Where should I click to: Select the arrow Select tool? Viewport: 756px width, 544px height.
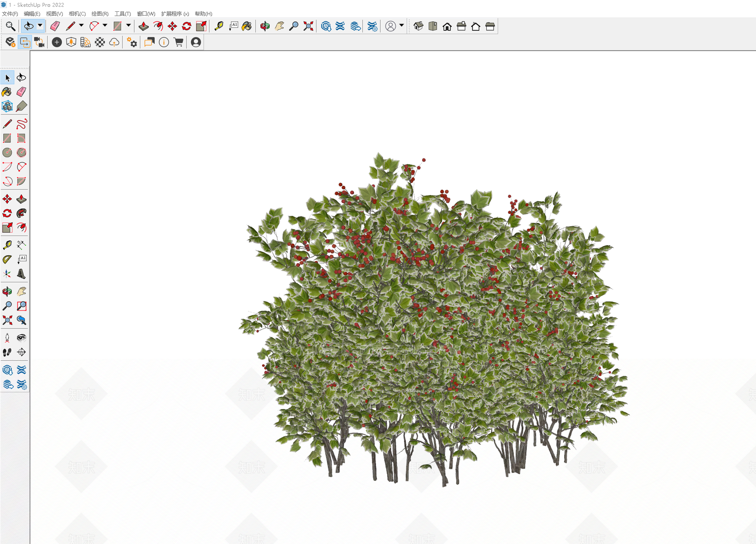coord(8,78)
